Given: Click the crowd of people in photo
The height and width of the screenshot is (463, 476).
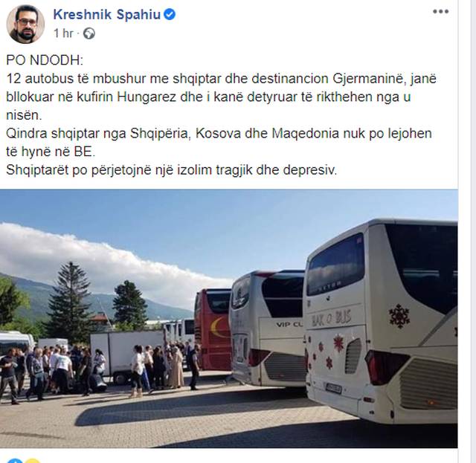Looking at the screenshot, I should point(97,371).
